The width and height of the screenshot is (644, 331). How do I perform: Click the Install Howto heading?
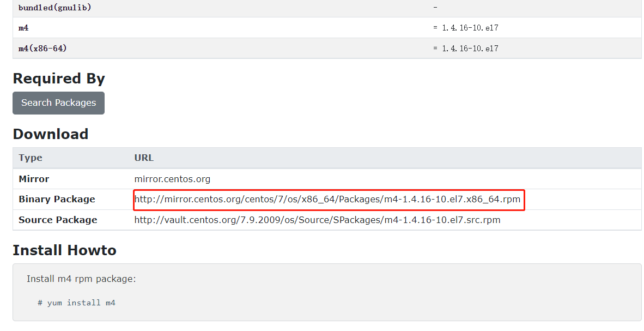pyautogui.click(x=64, y=250)
